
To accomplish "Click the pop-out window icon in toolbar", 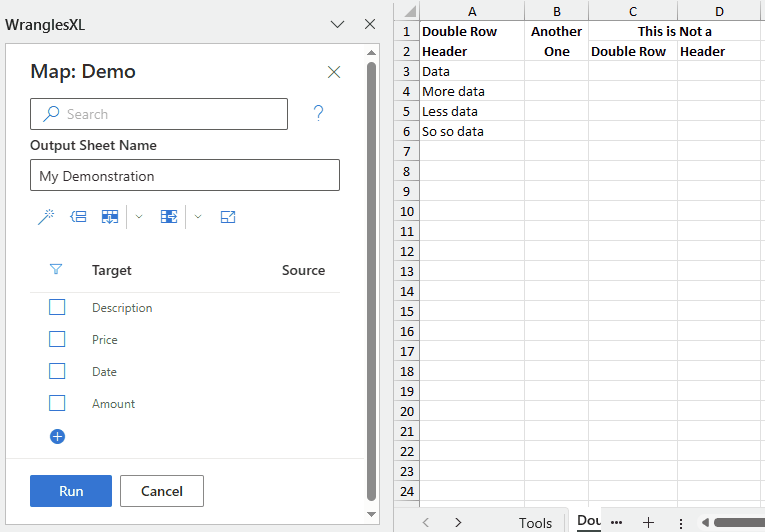I will 228,217.
